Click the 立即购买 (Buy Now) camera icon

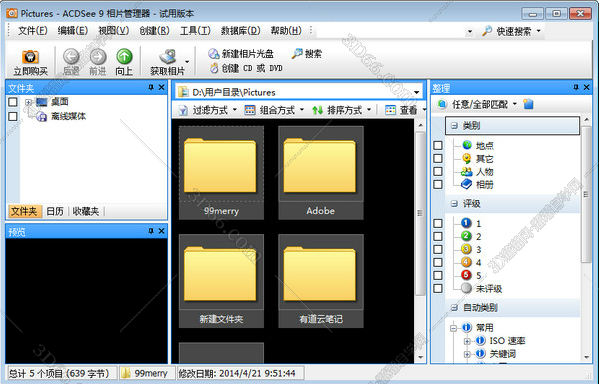click(x=30, y=57)
